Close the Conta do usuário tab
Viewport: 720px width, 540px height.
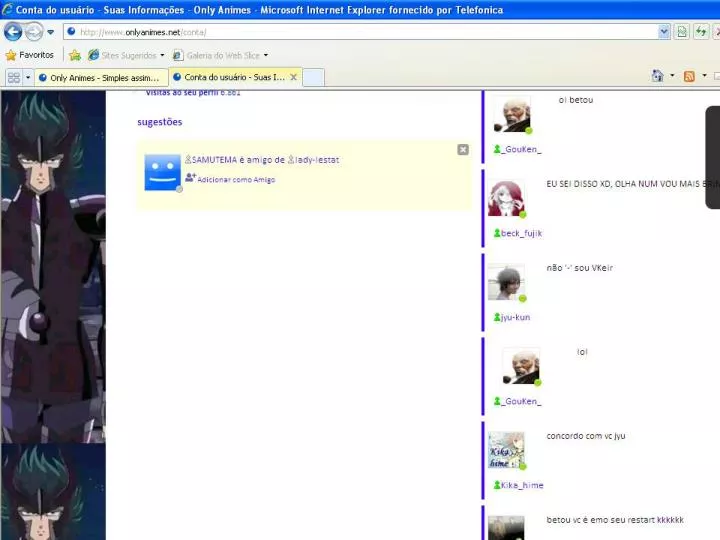pyautogui.click(x=294, y=77)
